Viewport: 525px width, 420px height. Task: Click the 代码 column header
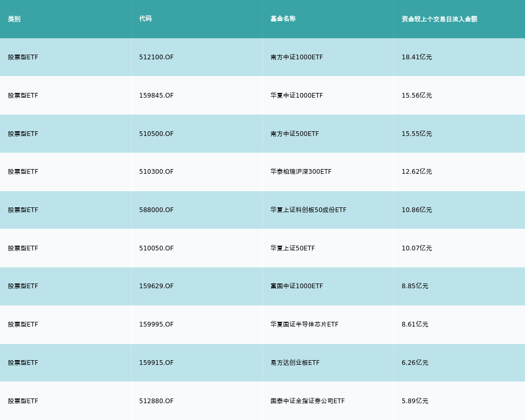[x=145, y=19]
